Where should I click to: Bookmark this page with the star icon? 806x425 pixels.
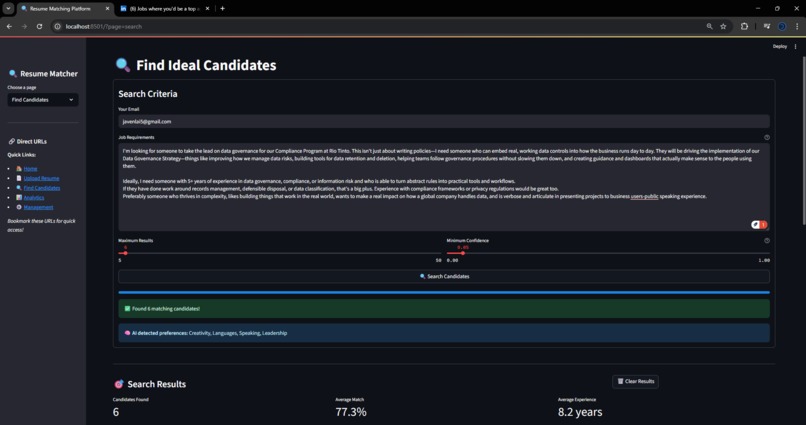pos(723,26)
